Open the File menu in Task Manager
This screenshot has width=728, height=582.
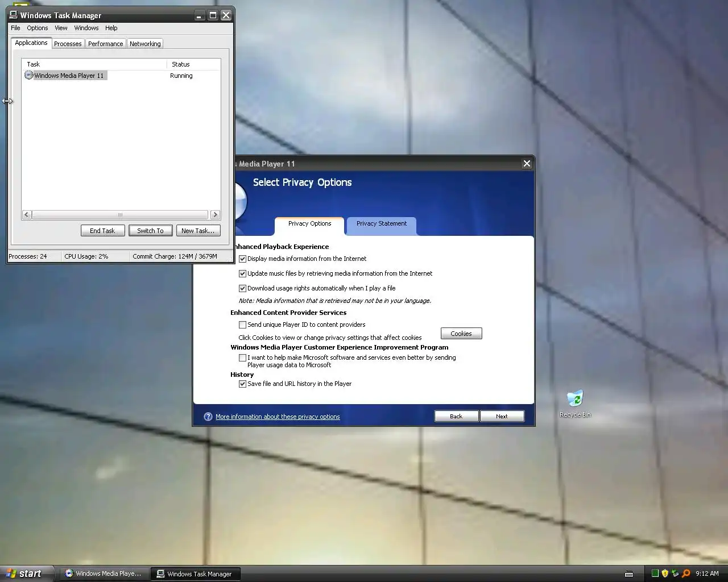pyautogui.click(x=15, y=28)
